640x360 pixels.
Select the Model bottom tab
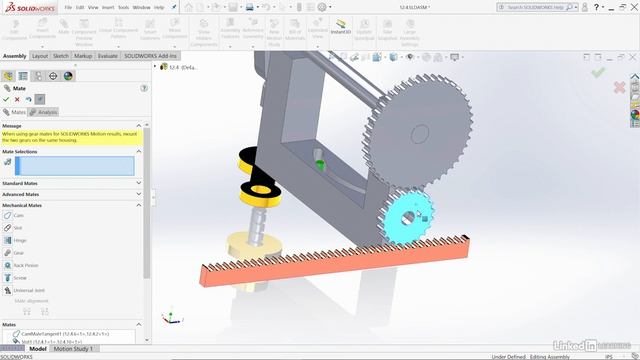(38, 349)
